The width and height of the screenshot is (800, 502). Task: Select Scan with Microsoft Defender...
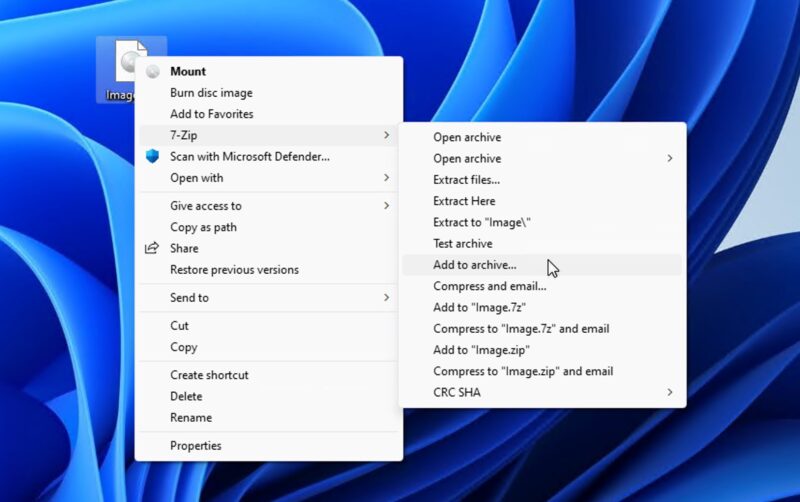[269, 157]
